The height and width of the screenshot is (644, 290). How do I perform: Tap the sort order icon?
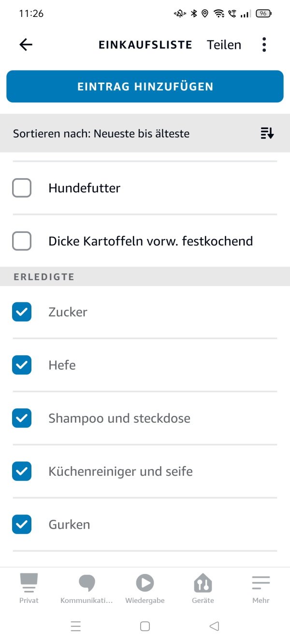(266, 133)
